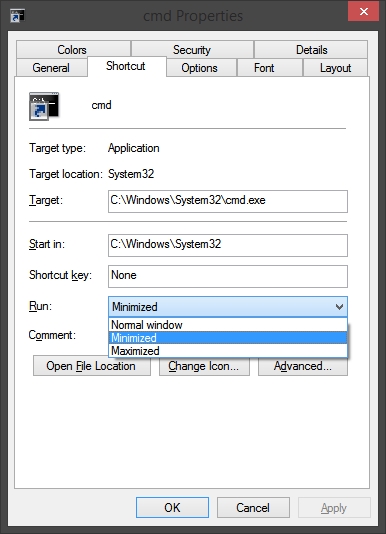Pick Maximized from the Run list
386x534 pixels.
[228, 351]
